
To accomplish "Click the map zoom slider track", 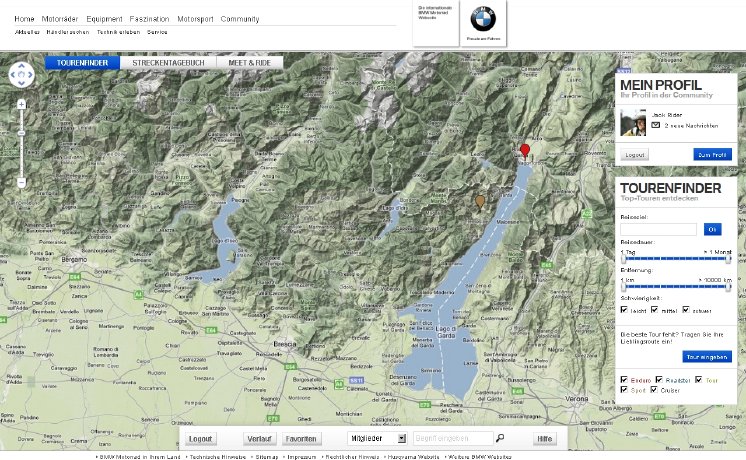I will (x=21, y=144).
